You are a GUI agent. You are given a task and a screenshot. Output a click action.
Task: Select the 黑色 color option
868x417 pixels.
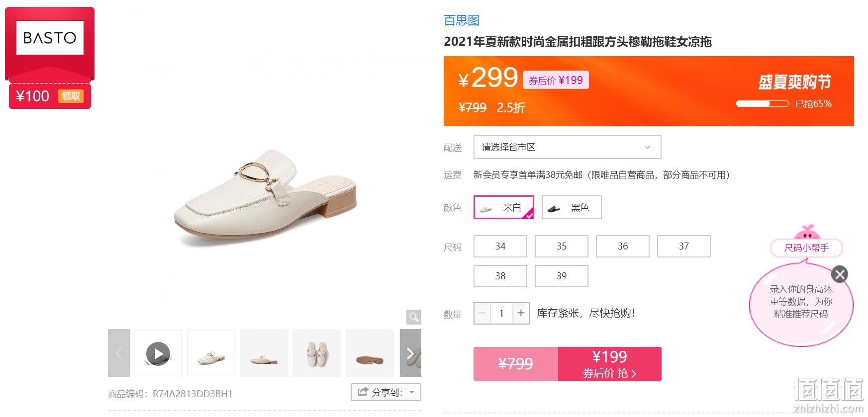(x=572, y=207)
